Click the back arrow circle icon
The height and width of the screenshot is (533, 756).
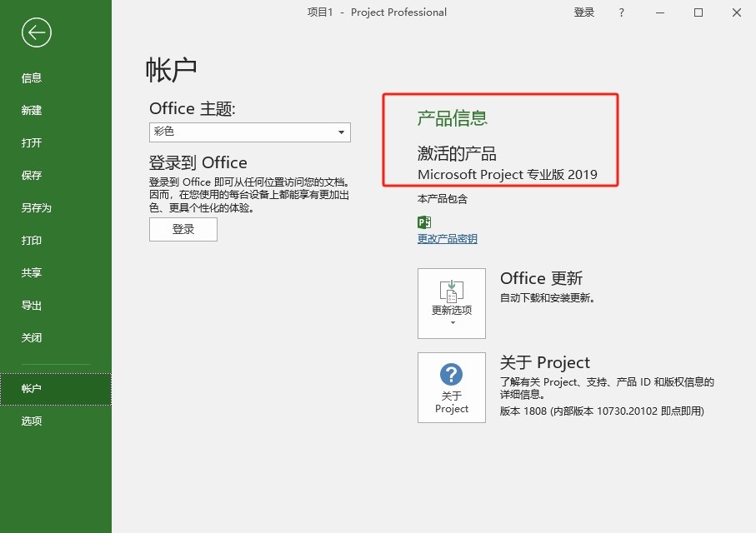(37, 32)
